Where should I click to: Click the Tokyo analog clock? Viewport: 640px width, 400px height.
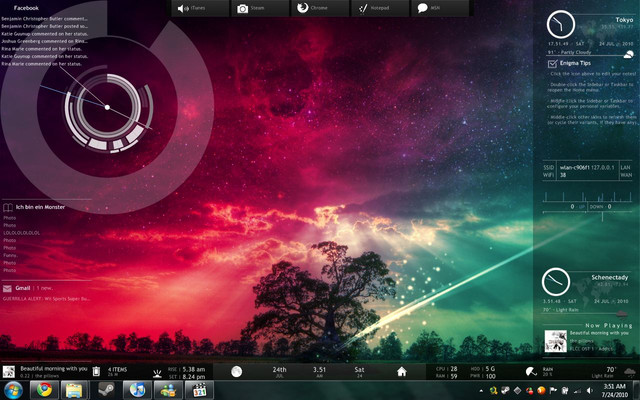[x=561, y=24]
